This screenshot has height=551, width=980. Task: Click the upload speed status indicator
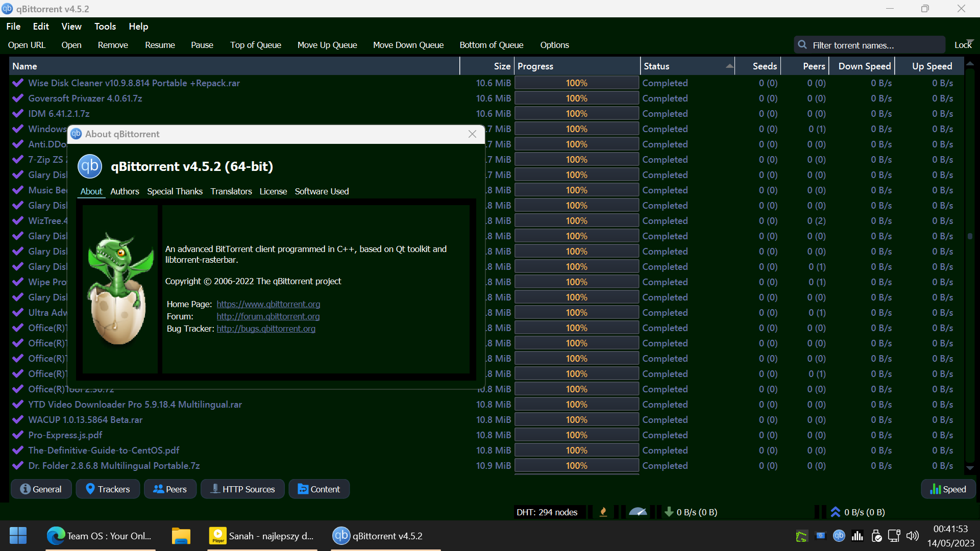pyautogui.click(x=858, y=512)
